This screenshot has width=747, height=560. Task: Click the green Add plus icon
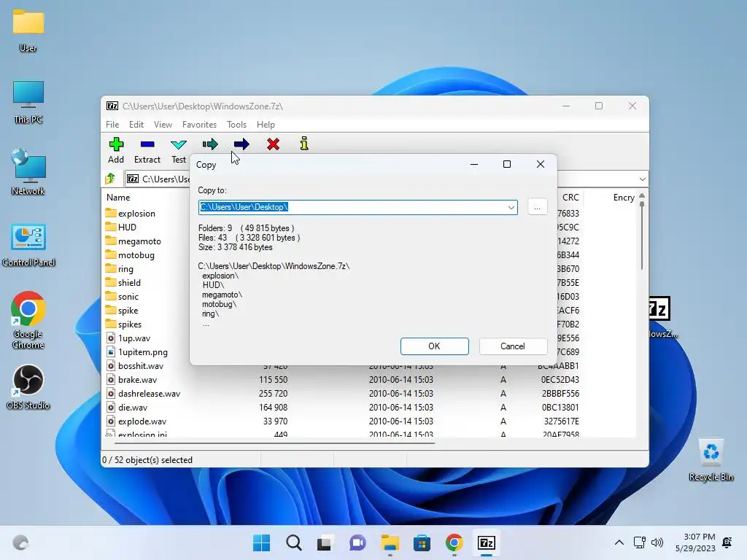[116, 144]
